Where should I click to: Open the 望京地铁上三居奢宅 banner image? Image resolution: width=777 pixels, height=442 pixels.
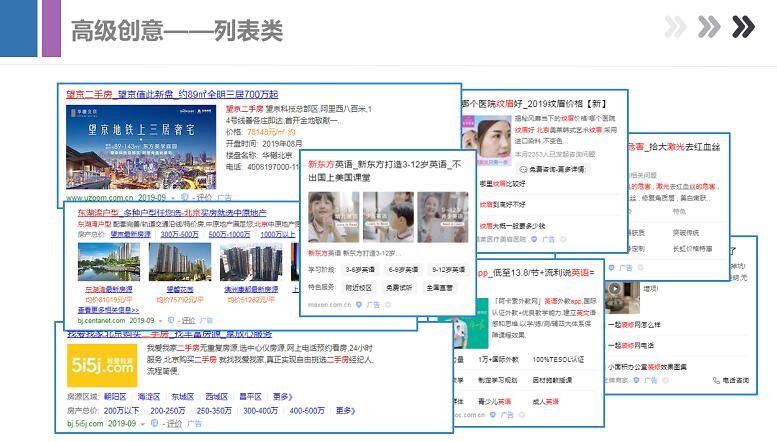pos(140,144)
